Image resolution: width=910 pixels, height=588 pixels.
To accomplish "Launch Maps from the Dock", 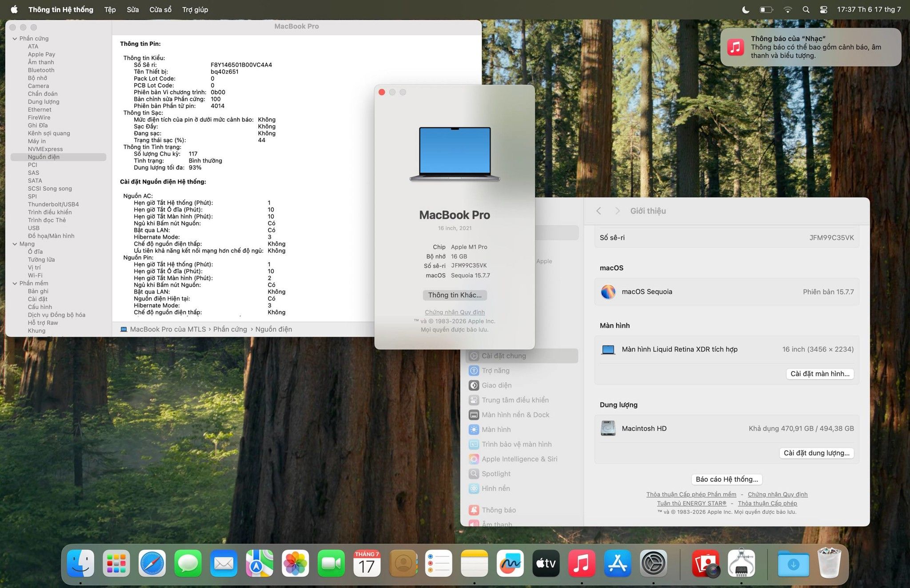I will pos(259,563).
